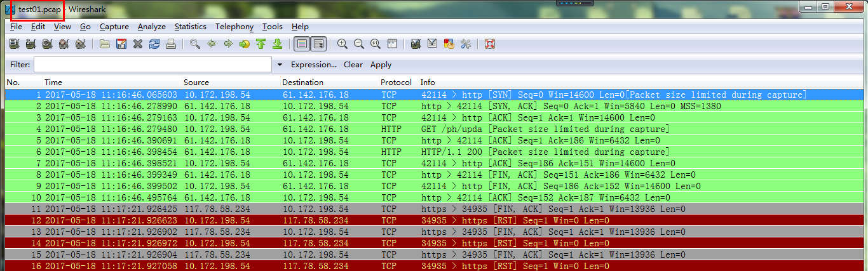This screenshot has height=271, width=868.
Task: Save the capture file via toolbar icon
Action: coord(121,44)
